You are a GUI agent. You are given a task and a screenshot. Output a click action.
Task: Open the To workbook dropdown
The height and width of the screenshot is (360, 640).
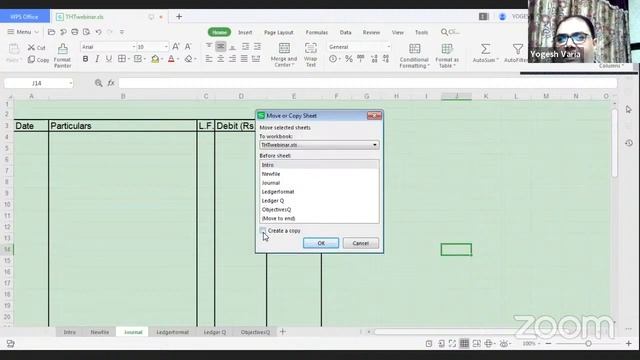tap(319, 145)
